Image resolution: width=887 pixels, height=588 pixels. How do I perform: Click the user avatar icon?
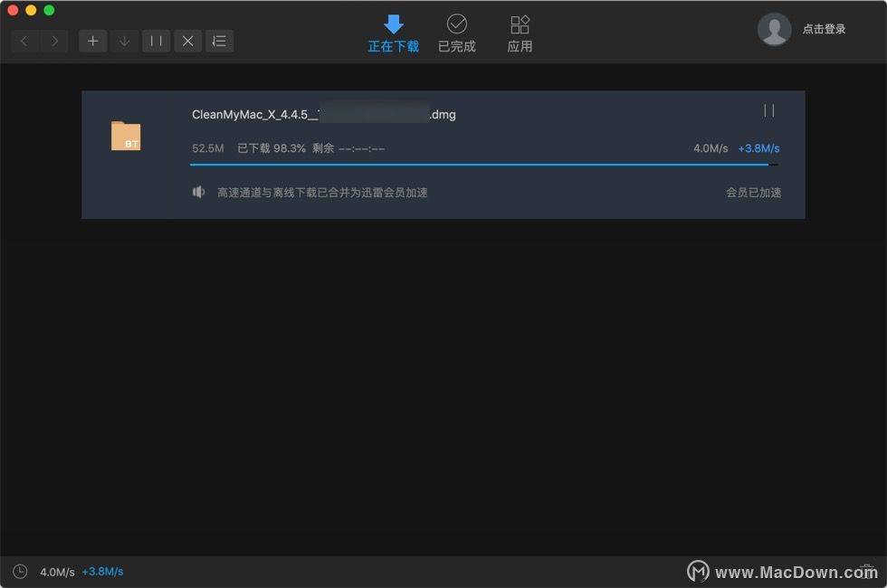click(x=774, y=29)
